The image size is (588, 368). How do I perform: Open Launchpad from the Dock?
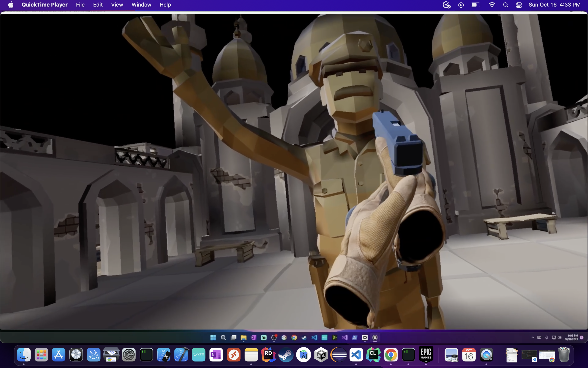(41, 354)
